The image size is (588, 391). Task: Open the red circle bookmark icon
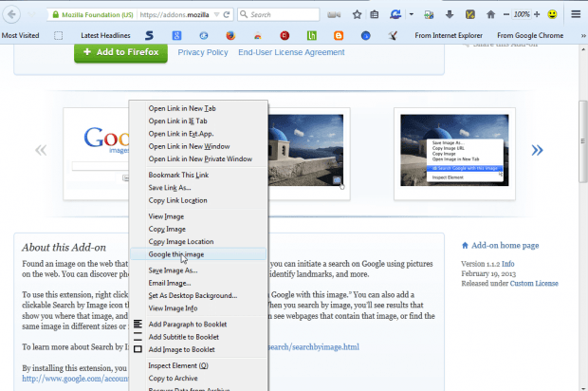[285, 36]
